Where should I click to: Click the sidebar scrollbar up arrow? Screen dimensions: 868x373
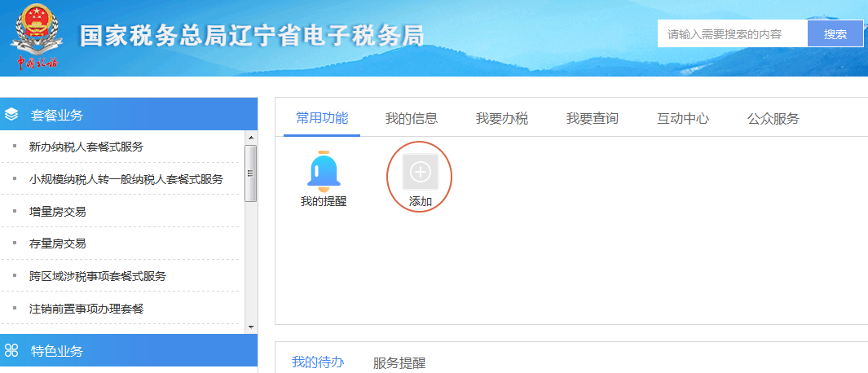(251, 138)
